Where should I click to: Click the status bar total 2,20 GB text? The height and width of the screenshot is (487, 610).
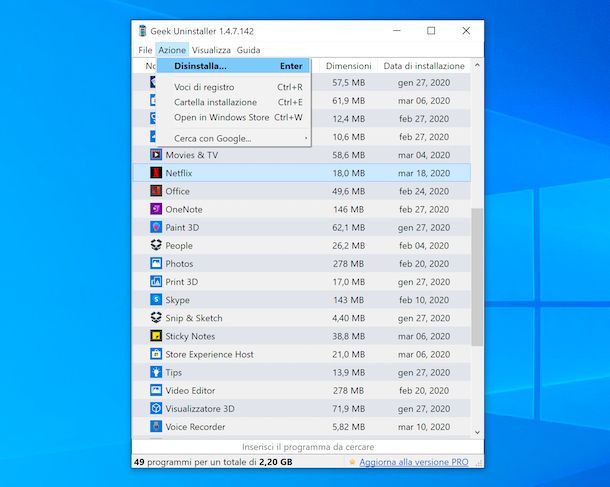point(275,462)
